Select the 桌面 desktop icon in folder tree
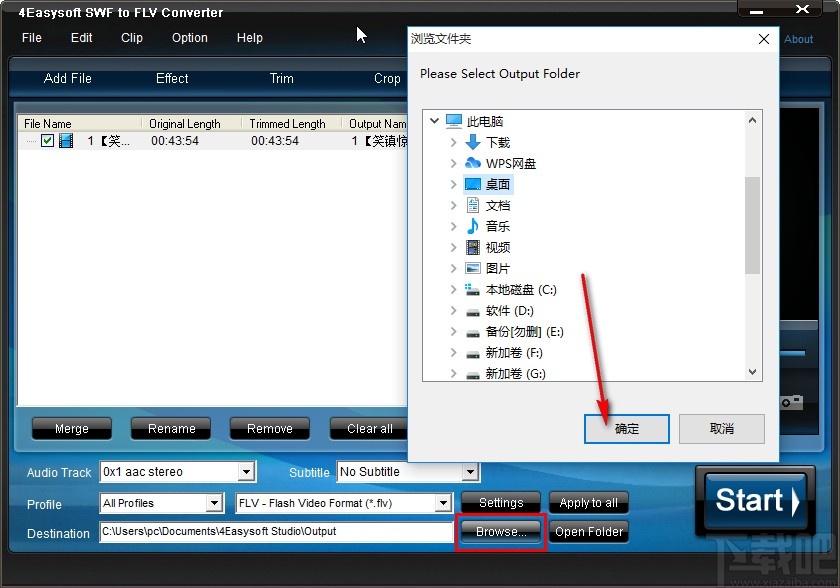840x588 pixels. pos(472,184)
